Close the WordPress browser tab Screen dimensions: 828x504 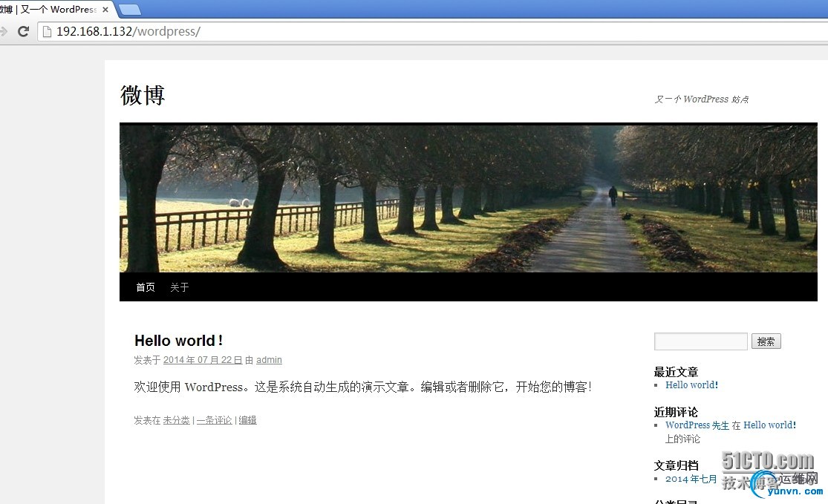coord(105,10)
